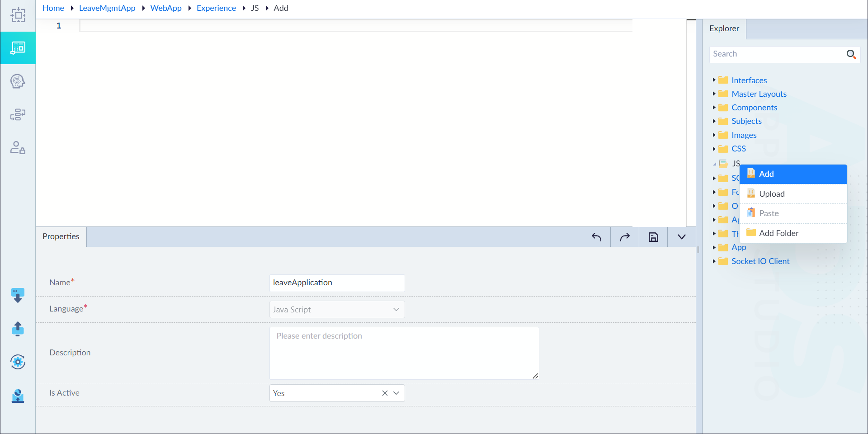Save using the floppy disk icon
Screen dimensions: 868x434
click(653, 237)
